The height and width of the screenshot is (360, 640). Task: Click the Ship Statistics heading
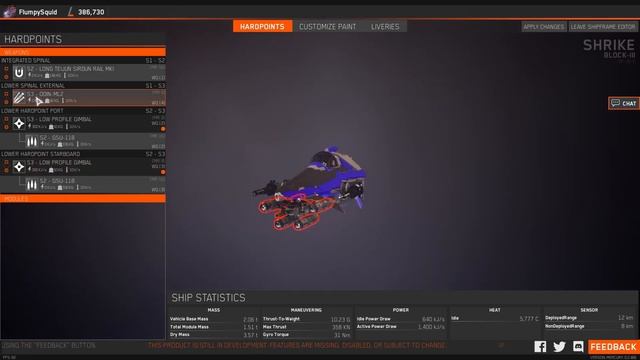(208, 298)
